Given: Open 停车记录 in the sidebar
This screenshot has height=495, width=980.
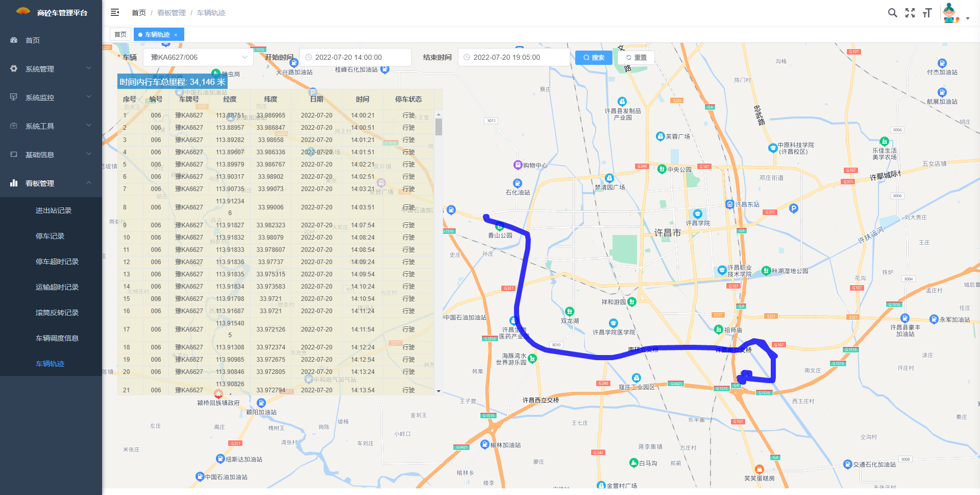Looking at the screenshot, I should (x=50, y=236).
